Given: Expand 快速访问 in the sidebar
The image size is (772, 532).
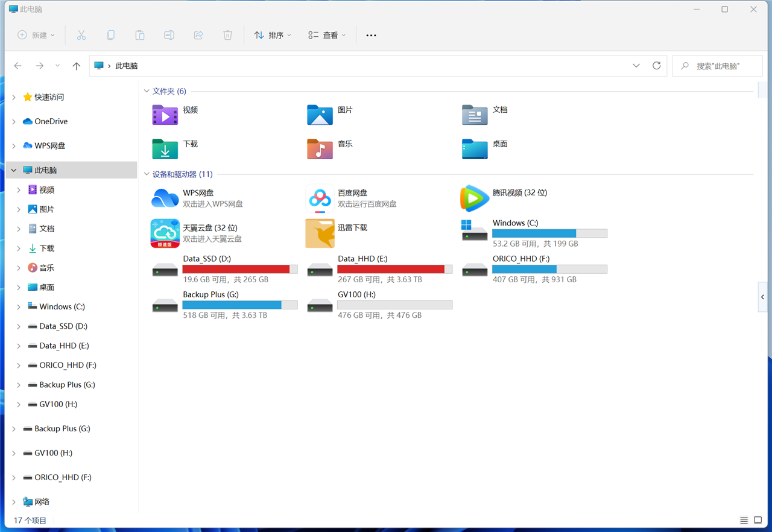Looking at the screenshot, I should click(x=14, y=97).
